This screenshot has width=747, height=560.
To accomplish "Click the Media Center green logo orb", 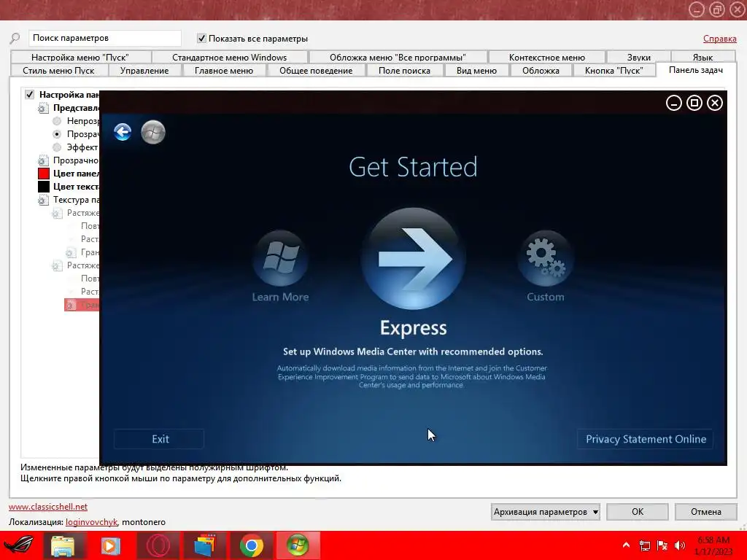I will tap(153, 132).
